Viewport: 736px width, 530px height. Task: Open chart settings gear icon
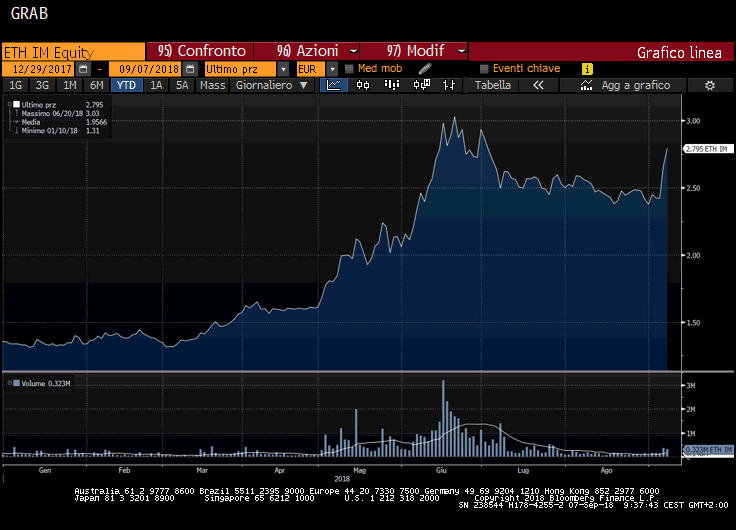coord(709,86)
